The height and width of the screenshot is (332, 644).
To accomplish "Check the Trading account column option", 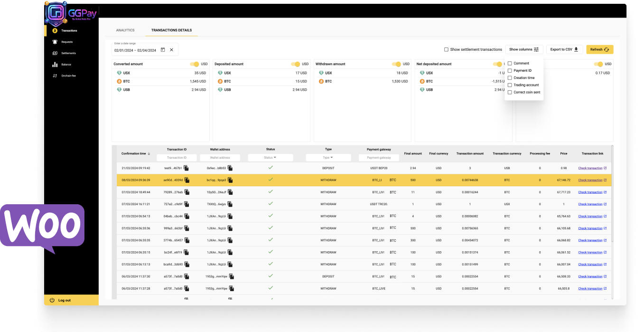I will click(510, 85).
